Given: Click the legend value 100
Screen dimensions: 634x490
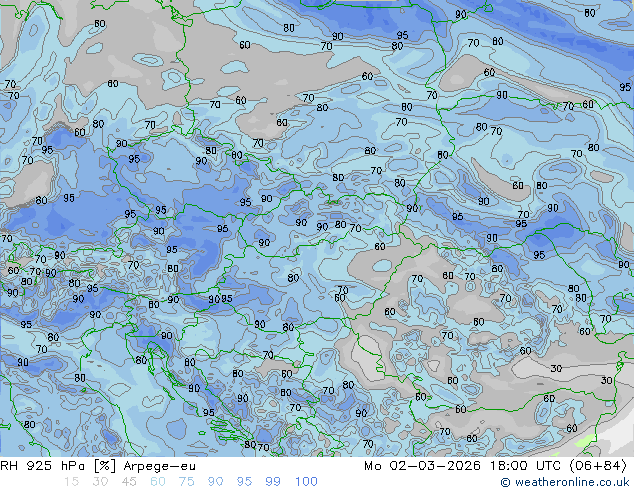Looking at the screenshot, I should coord(306,482).
